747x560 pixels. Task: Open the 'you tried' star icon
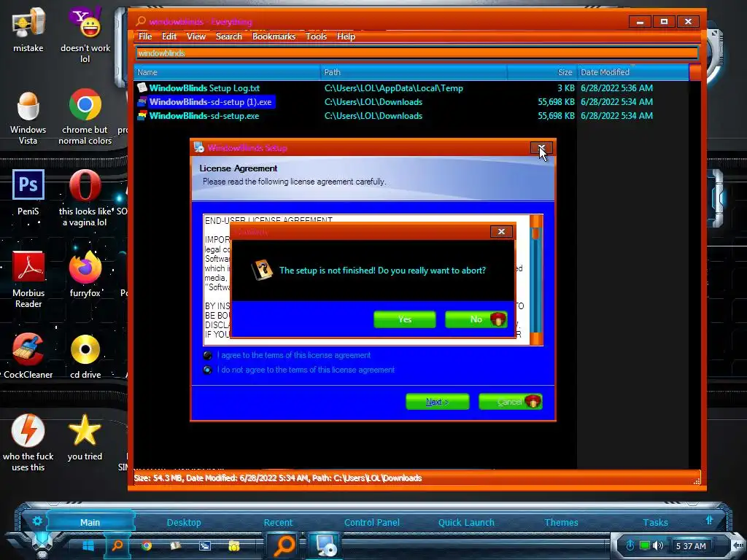point(85,437)
